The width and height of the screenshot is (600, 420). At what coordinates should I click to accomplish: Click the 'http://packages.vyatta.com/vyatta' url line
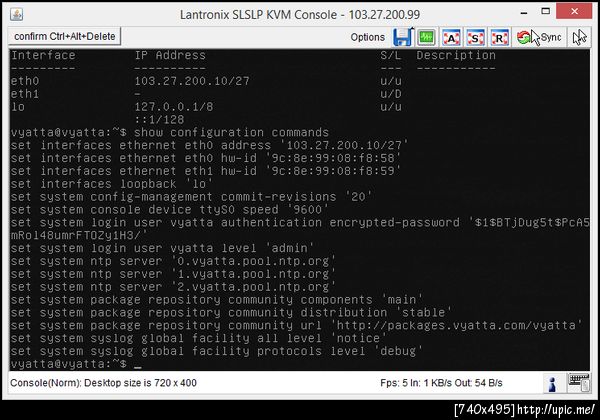(x=296, y=326)
